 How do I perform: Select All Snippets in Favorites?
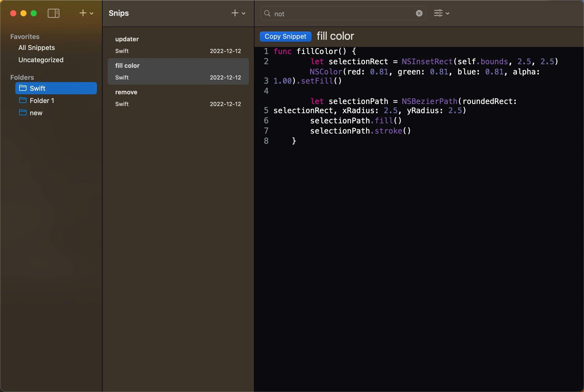(37, 48)
